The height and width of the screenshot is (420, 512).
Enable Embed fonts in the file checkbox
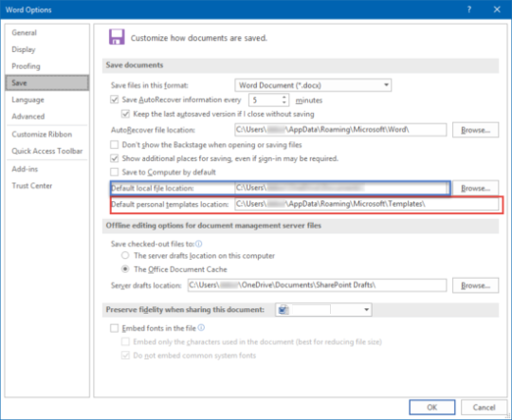pos(115,328)
